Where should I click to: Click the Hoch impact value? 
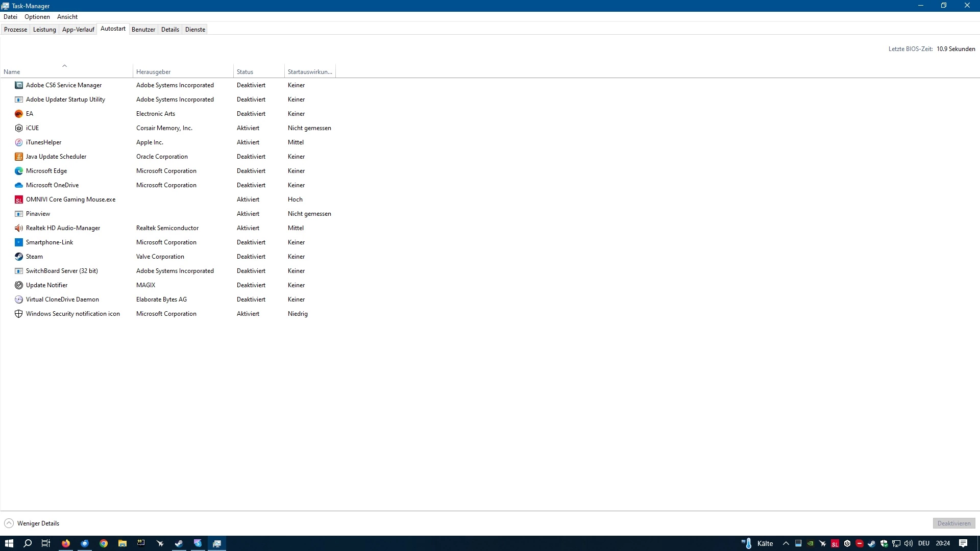pos(295,199)
